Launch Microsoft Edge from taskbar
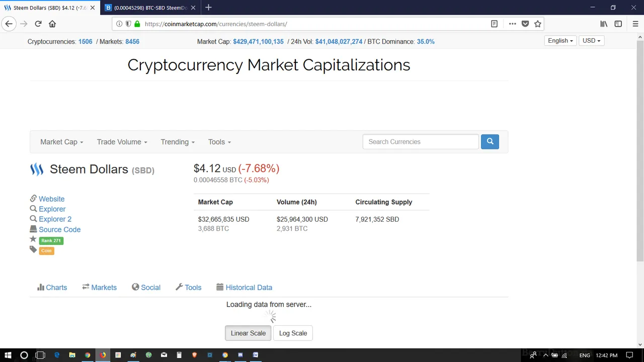Screen dimensions: 644x362 tap(57, 355)
